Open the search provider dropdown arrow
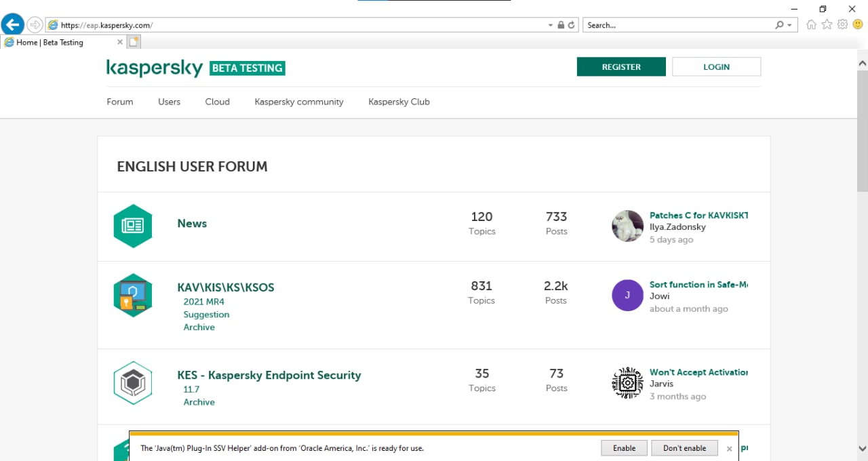Viewport: 868px width, 461px height. pyautogui.click(x=789, y=25)
